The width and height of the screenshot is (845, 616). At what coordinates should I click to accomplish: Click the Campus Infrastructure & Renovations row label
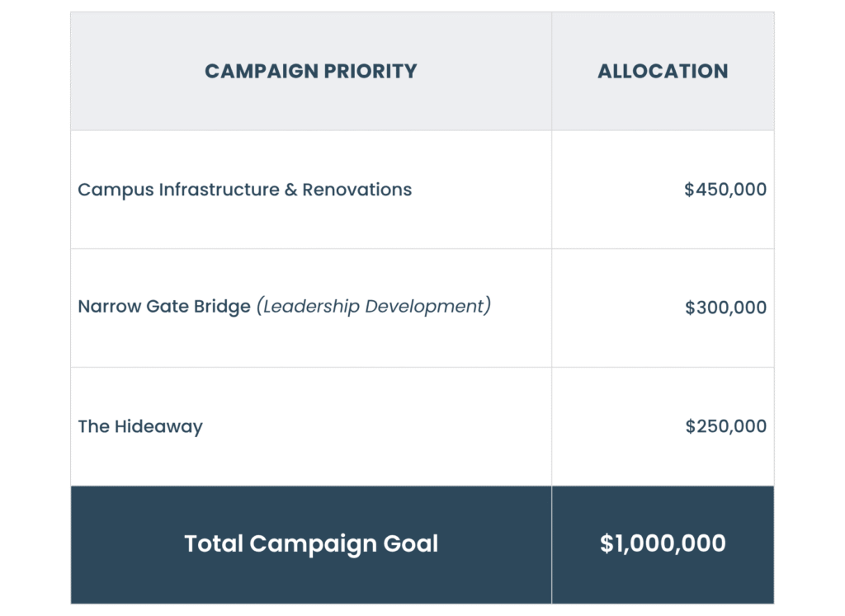tap(244, 190)
